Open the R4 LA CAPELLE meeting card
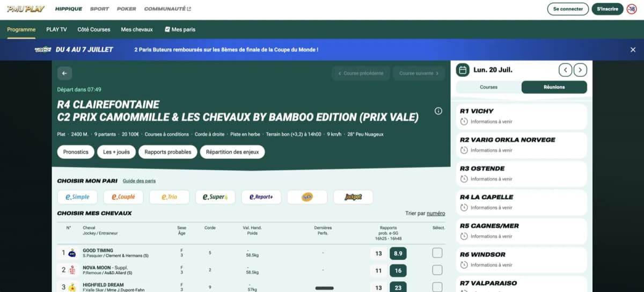The height and width of the screenshot is (292, 644). coord(521,201)
